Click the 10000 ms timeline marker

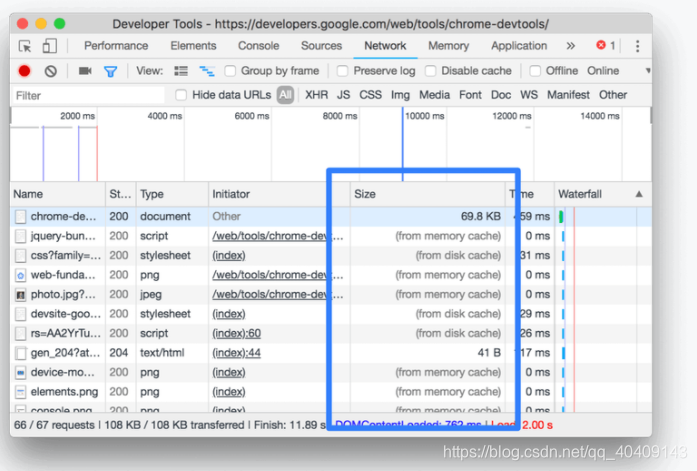coord(424,116)
